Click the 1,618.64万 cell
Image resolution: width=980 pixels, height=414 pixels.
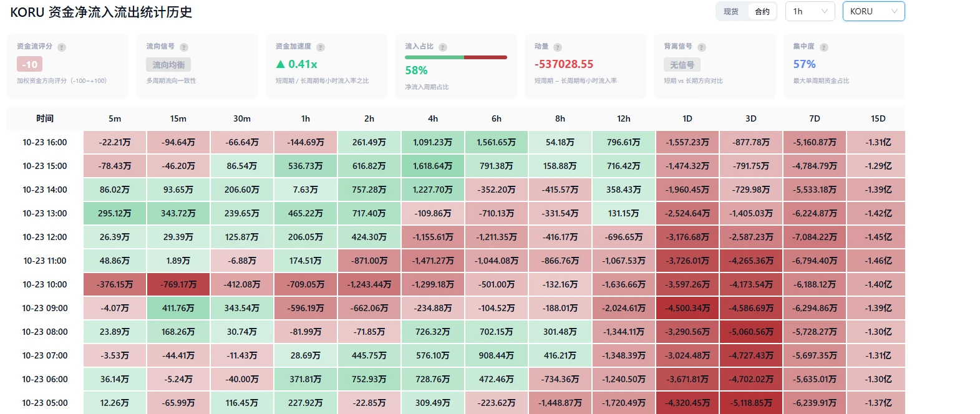[433, 166]
